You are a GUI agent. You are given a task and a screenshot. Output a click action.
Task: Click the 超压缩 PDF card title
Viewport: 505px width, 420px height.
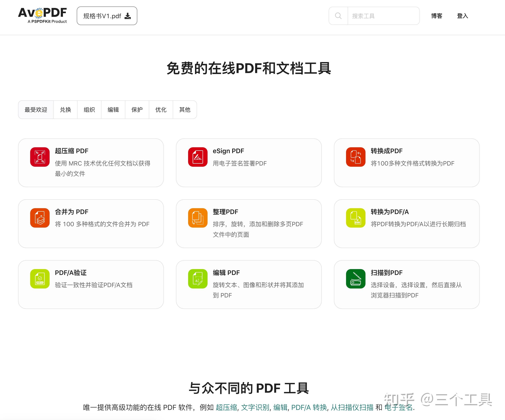tap(72, 151)
